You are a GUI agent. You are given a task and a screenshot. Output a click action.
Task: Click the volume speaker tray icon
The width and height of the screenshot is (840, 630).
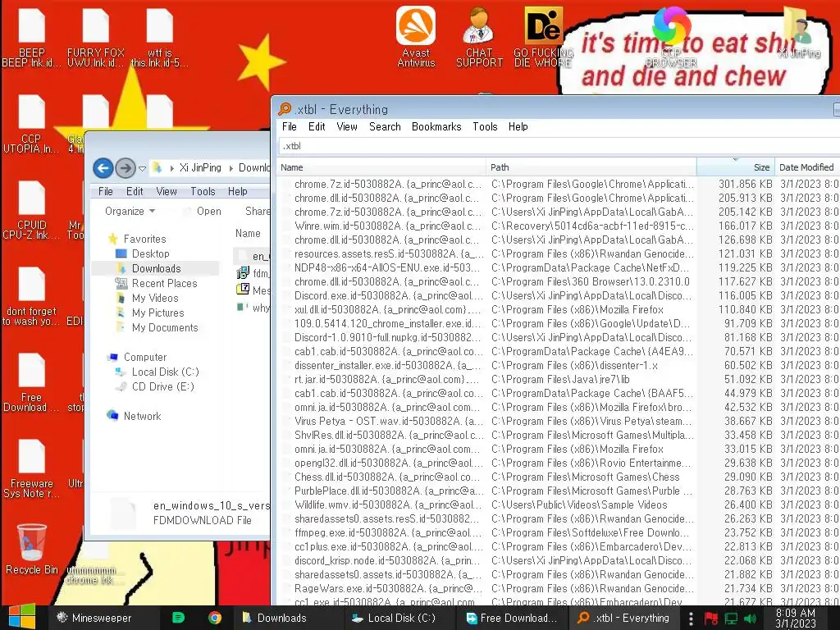751,619
